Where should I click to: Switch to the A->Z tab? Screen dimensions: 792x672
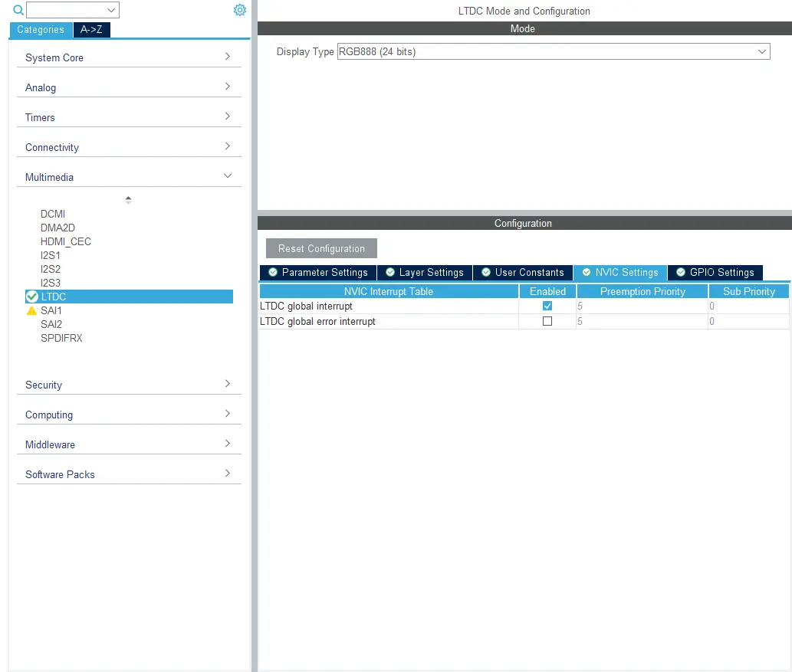click(91, 30)
